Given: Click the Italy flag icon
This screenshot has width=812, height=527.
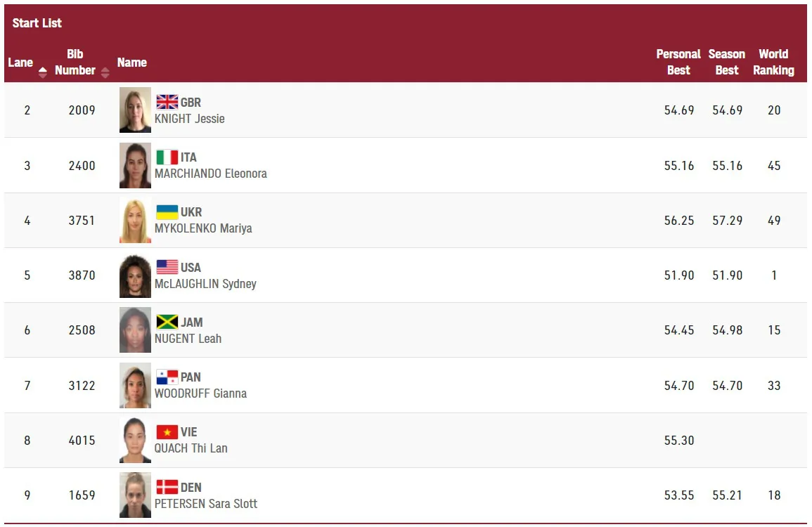Looking at the screenshot, I should click(x=167, y=157).
